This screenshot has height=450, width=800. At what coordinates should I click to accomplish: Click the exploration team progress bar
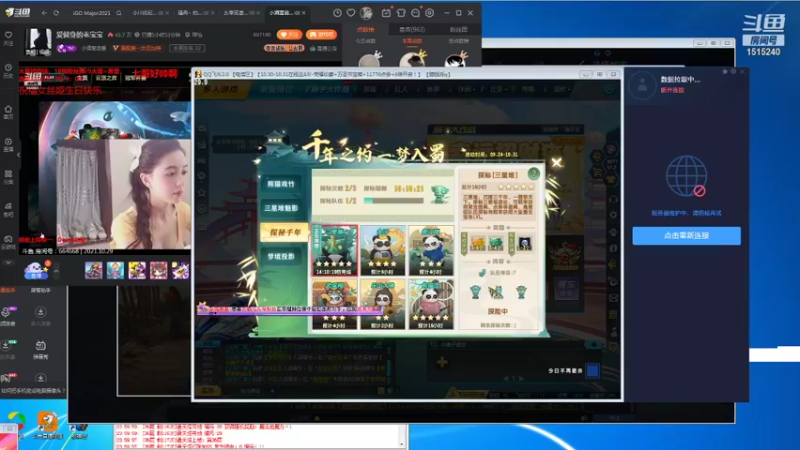393,201
